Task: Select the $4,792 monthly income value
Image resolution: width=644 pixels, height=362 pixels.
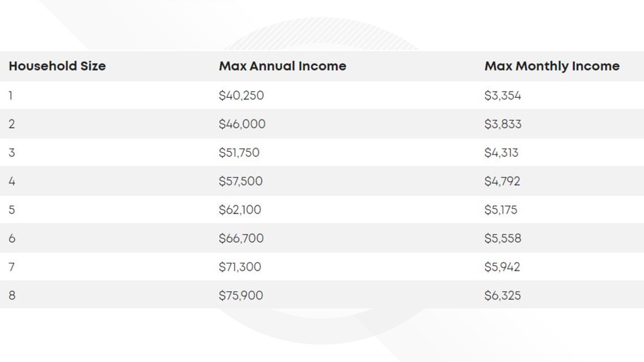Action: (x=502, y=181)
